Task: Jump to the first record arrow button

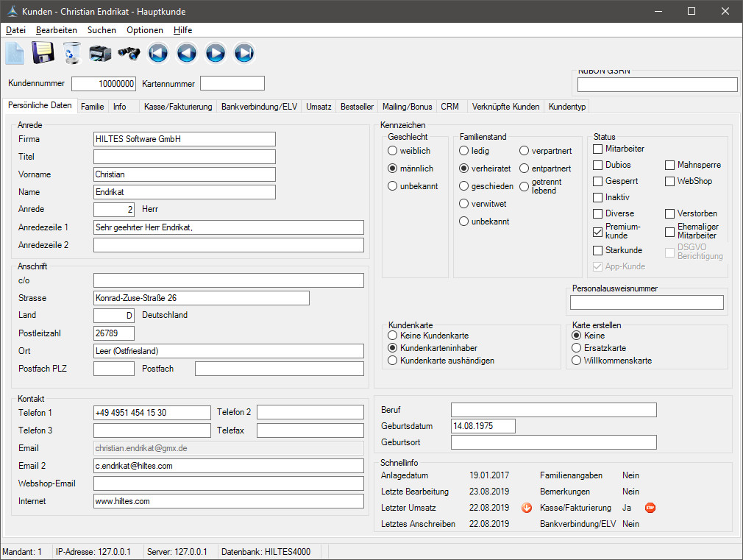Action: pyautogui.click(x=158, y=53)
